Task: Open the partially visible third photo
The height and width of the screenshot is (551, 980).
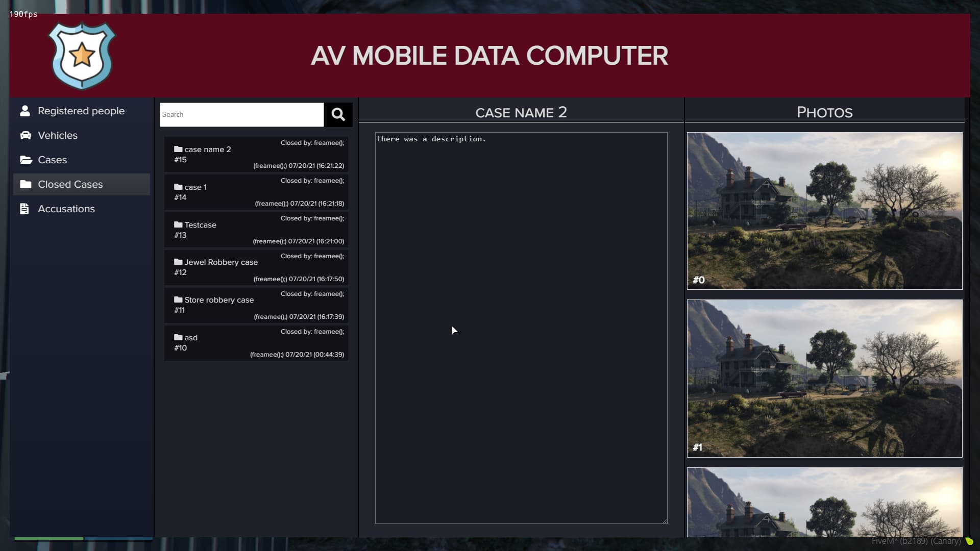Action: 824,502
